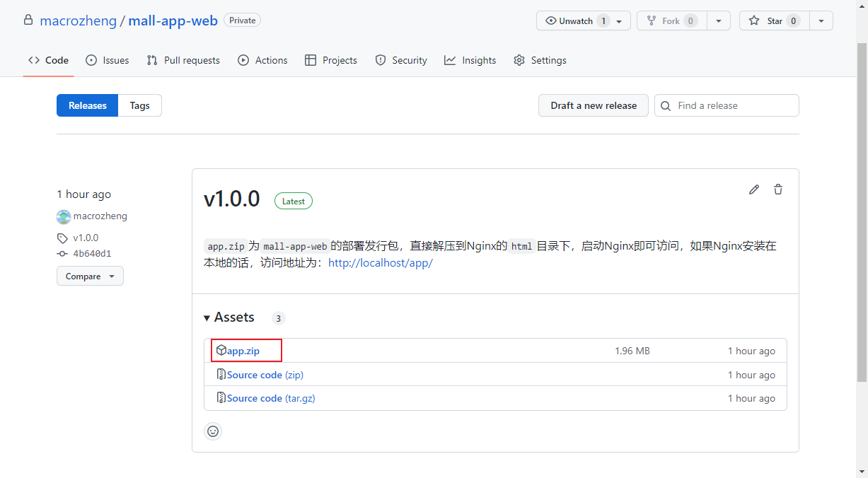Click the Latest release badge

coord(294,201)
